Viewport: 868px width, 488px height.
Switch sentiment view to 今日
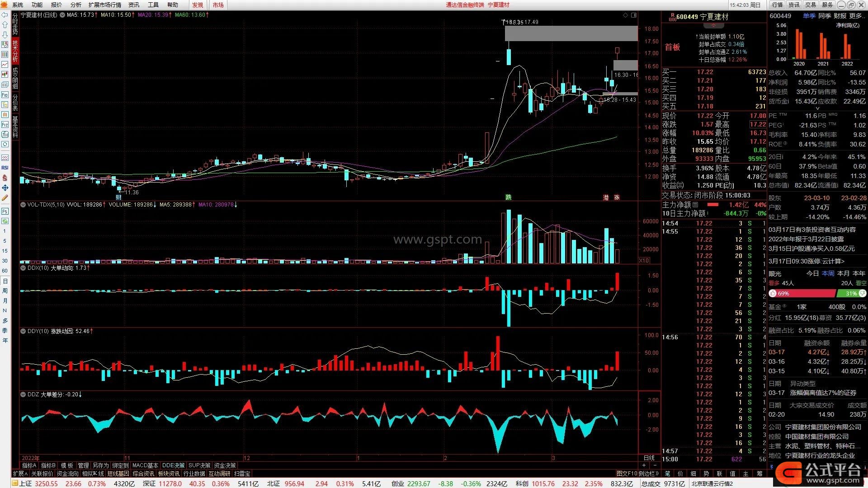pyautogui.click(x=812, y=273)
